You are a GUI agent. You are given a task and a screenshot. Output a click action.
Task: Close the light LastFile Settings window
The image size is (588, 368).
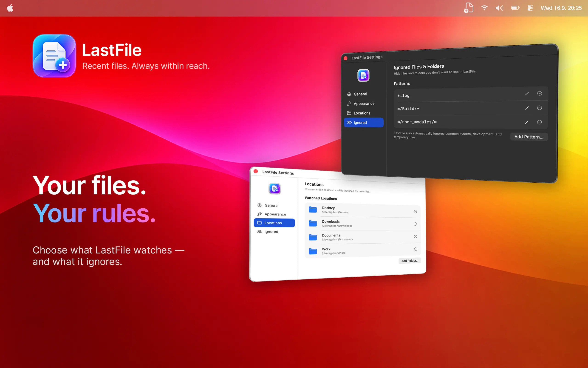(256, 171)
